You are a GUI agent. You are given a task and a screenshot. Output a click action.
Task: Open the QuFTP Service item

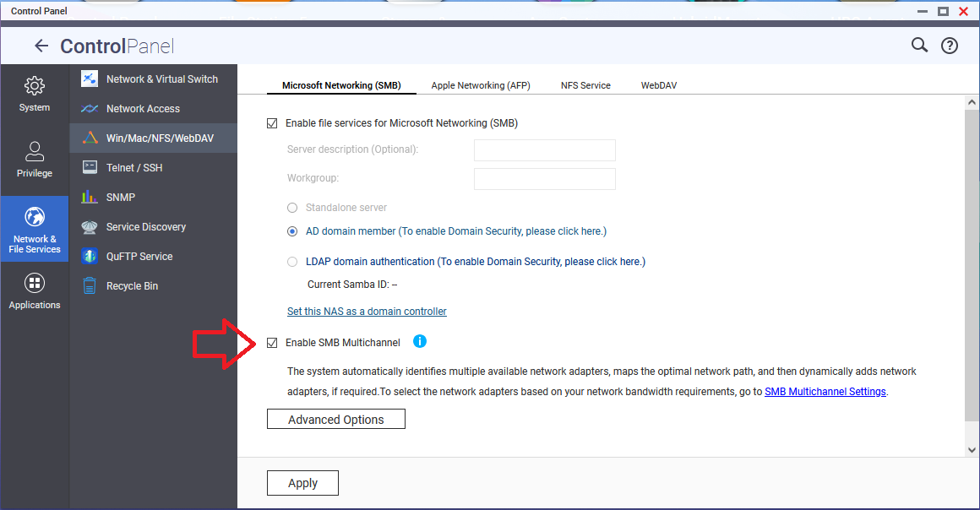pos(139,257)
